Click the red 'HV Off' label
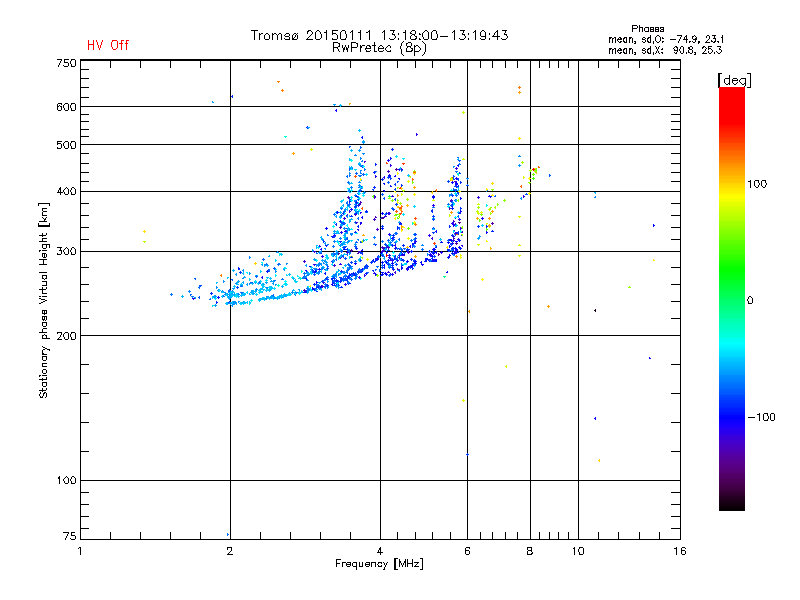 108,45
